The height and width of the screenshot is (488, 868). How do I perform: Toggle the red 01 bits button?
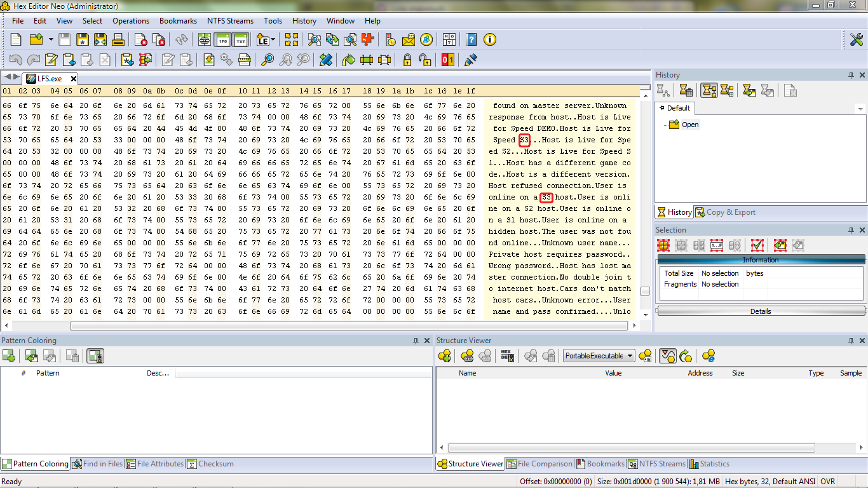448,60
